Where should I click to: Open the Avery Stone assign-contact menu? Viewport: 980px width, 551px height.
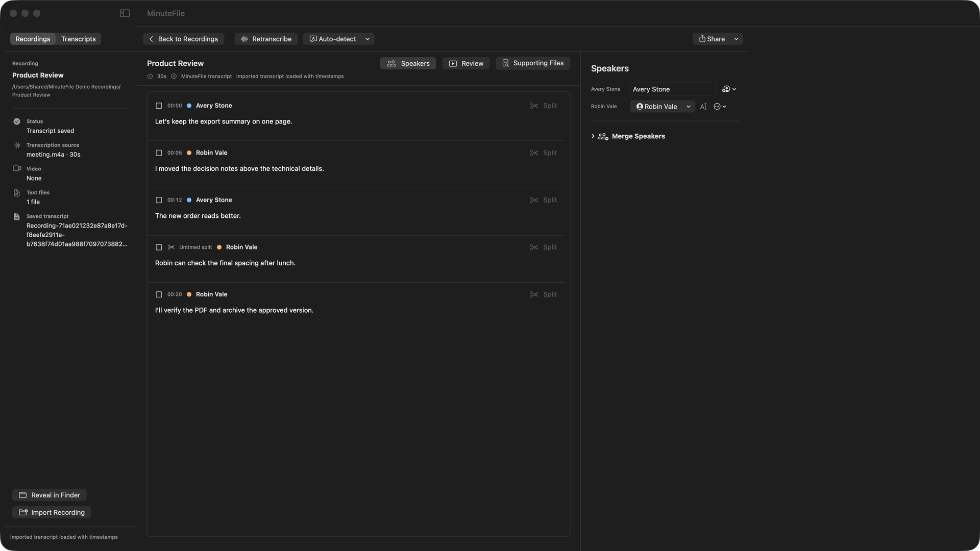[729, 89]
